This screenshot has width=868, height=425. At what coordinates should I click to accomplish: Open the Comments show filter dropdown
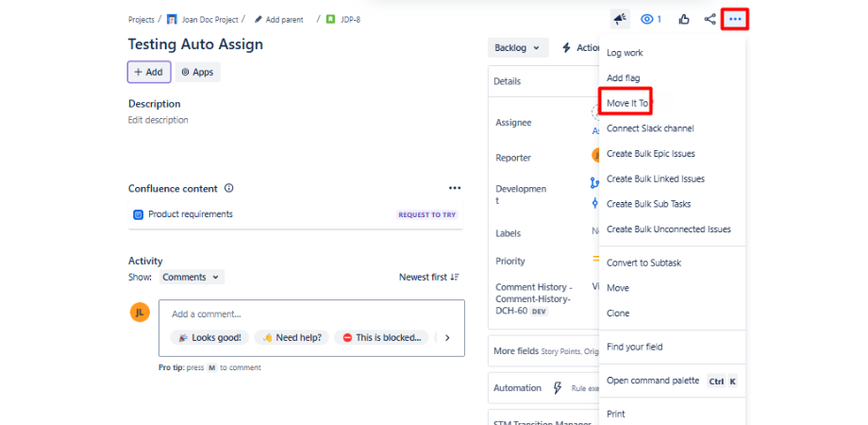coord(192,277)
